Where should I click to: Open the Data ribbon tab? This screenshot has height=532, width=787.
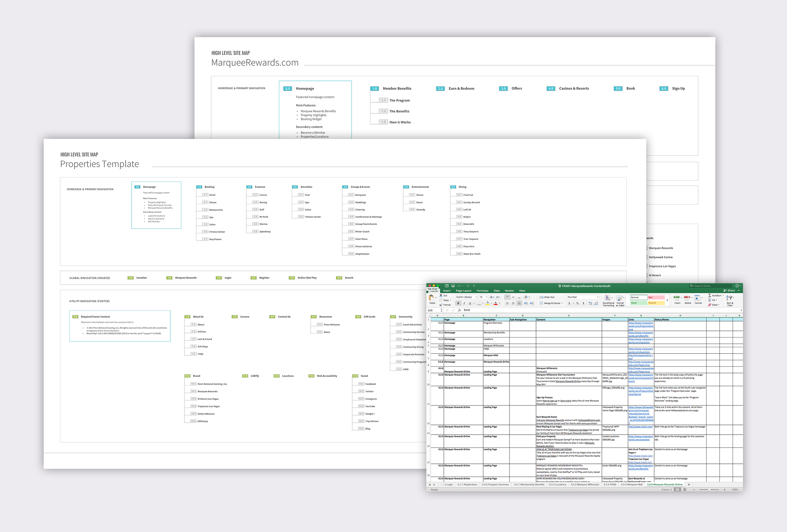point(497,291)
